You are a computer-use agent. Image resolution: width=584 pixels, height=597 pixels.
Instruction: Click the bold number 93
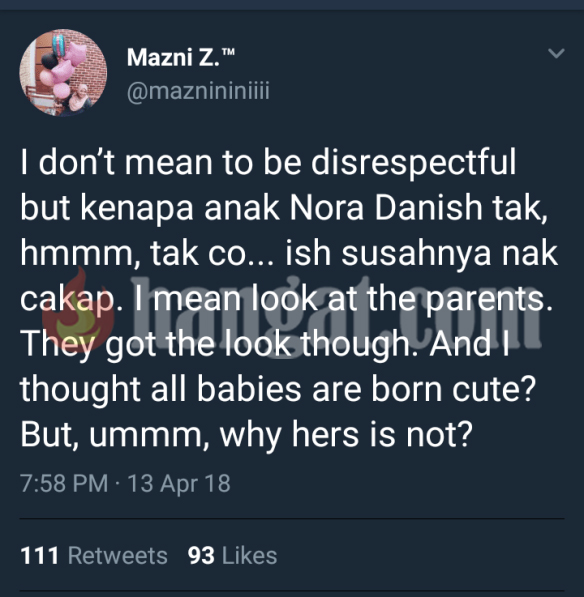[201, 555]
